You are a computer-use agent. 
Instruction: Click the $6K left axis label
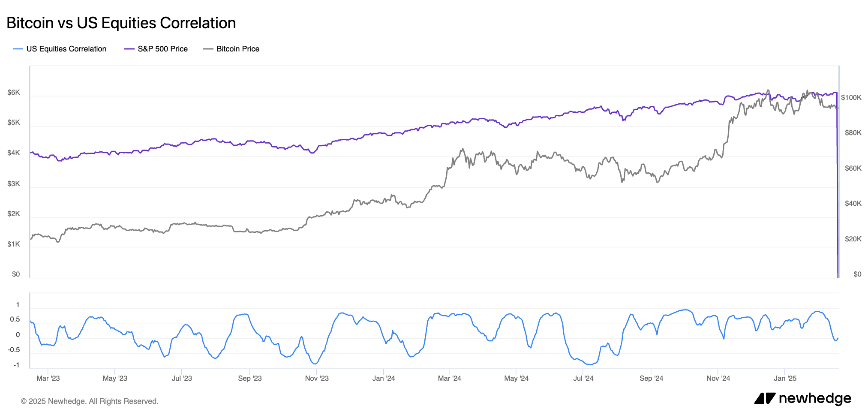[x=14, y=93]
